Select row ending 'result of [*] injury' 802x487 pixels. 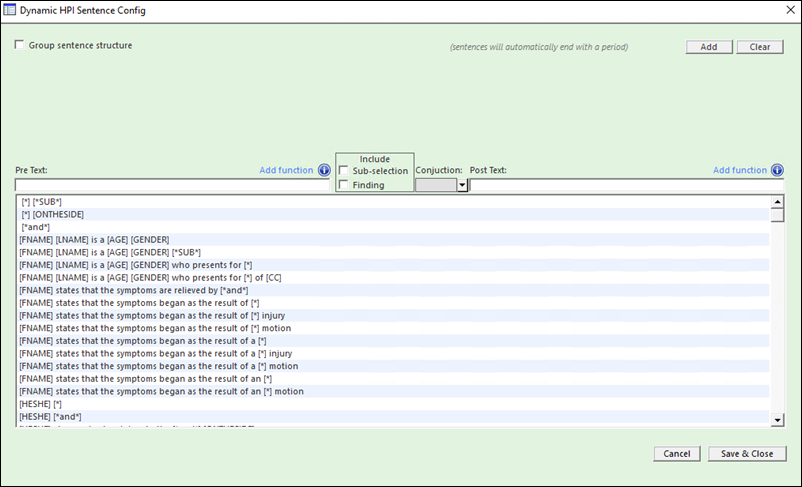(x=393, y=316)
